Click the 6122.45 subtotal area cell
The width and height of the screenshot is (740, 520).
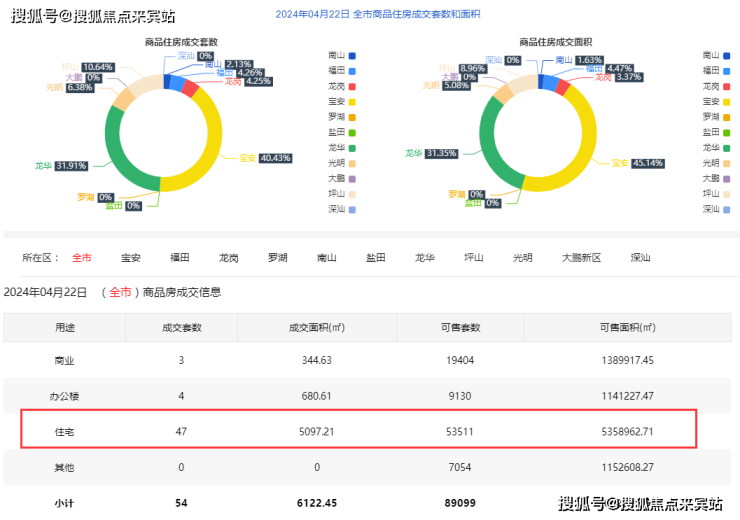pos(317,503)
